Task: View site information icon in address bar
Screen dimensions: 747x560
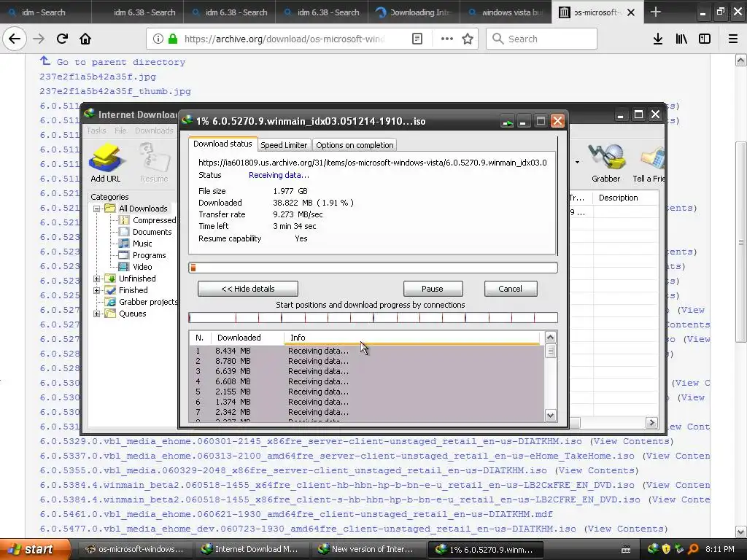Action: [x=158, y=39]
